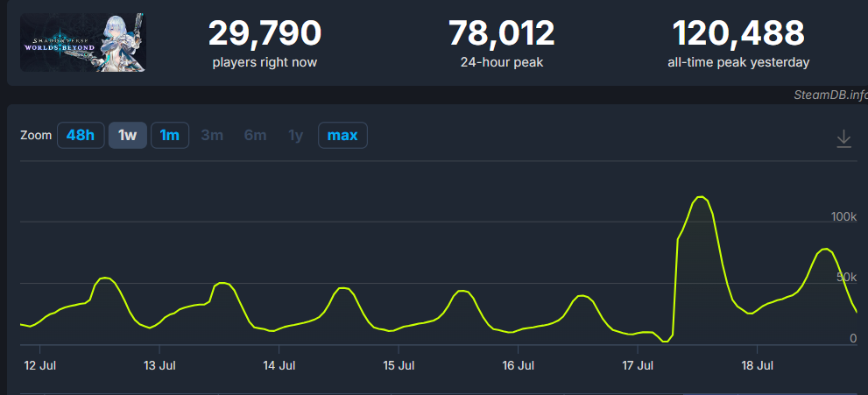Click the 29,790 players right now value
The height and width of the screenshot is (395, 868).
pos(265,33)
